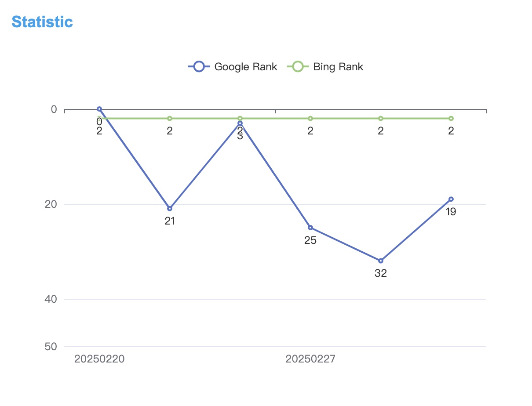Viewport: 532px width, 406px height.
Task: Toggle the Google Rank legend marker
Action: pyautogui.click(x=199, y=67)
